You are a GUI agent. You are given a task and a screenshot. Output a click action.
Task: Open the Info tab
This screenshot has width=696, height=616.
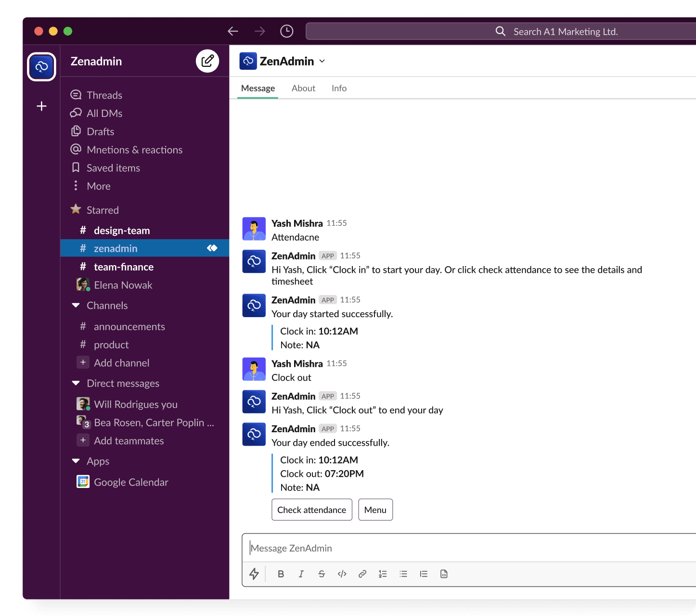(x=339, y=88)
